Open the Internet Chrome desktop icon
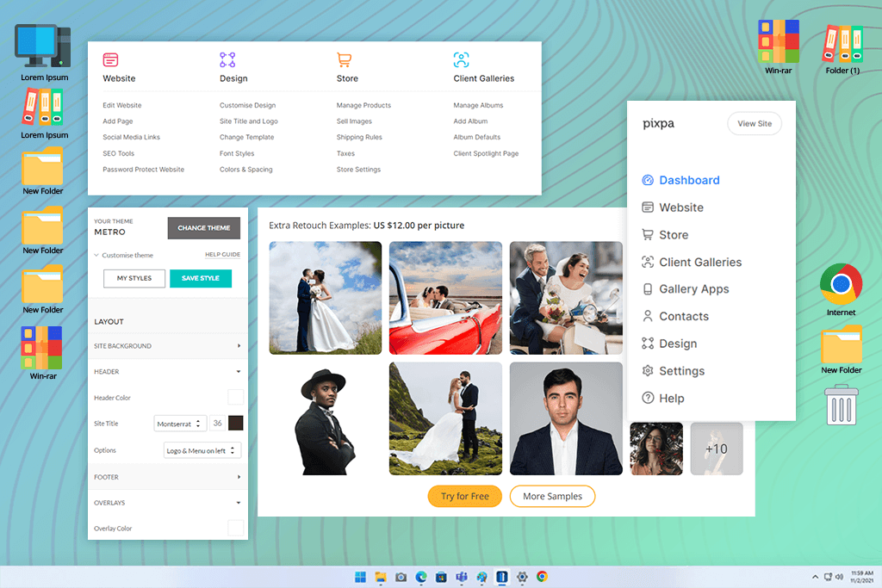882x588 pixels. pos(841,284)
